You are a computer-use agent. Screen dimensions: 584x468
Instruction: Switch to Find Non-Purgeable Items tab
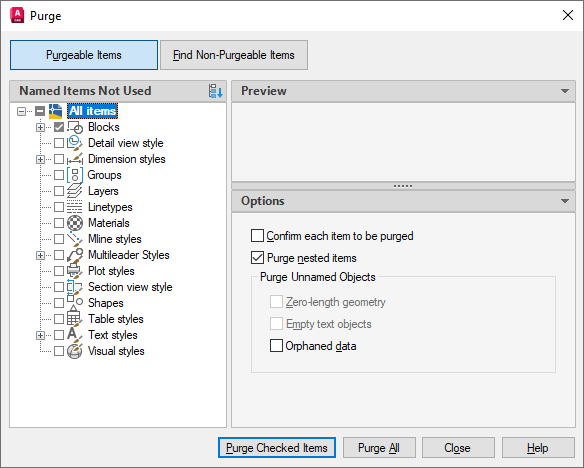coord(234,55)
